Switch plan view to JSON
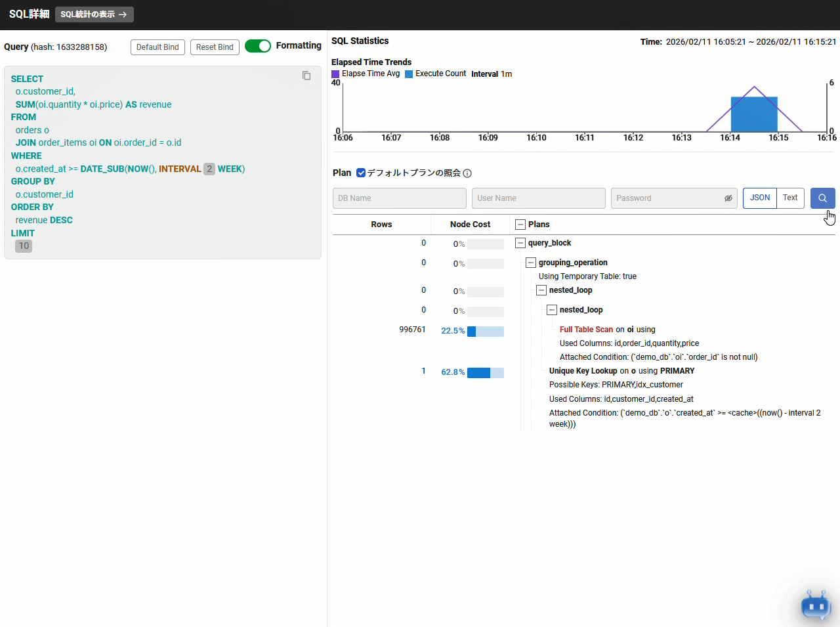 click(760, 198)
